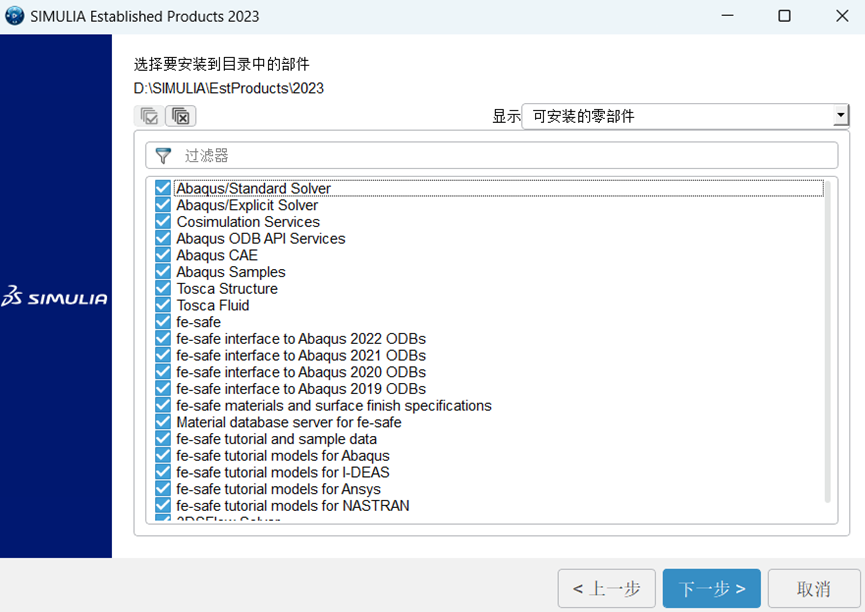Uncheck the Abaqus CAE component
Image resolution: width=865 pixels, height=612 pixels.
click(163, 255)
